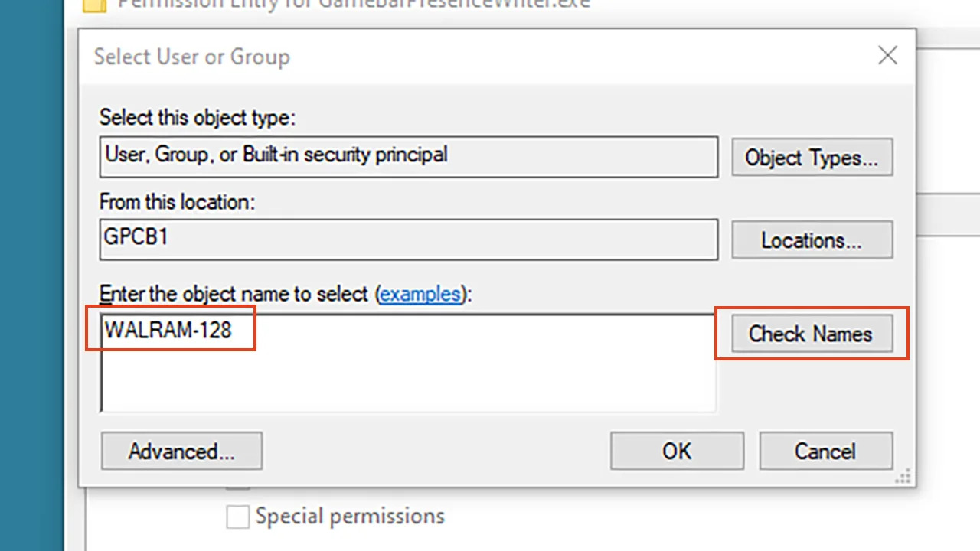Enable the Special permissions checkbox

pos(238,517)
